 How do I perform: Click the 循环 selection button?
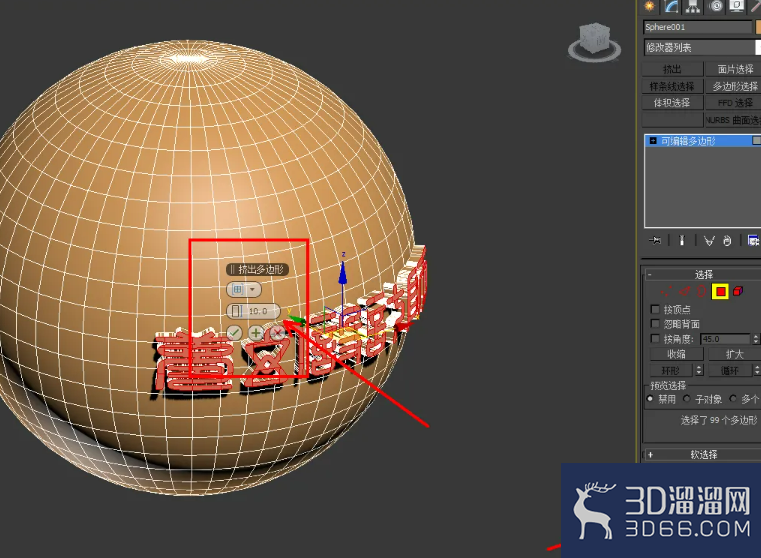730,370
